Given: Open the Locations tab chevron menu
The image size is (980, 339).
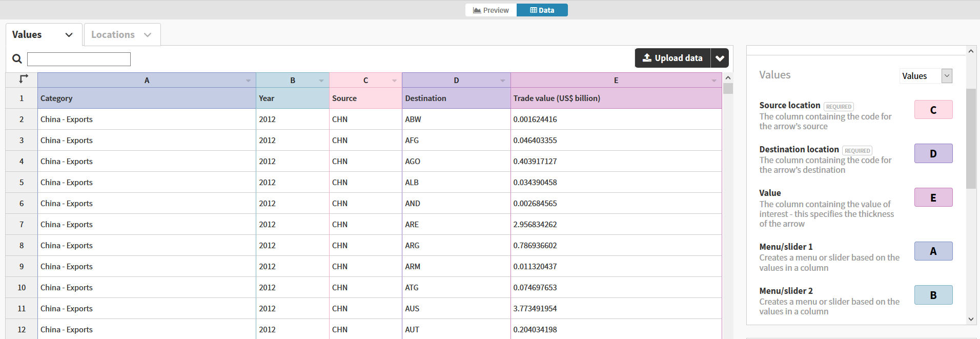Looking at the screenshot, I should tap(148, 35).
